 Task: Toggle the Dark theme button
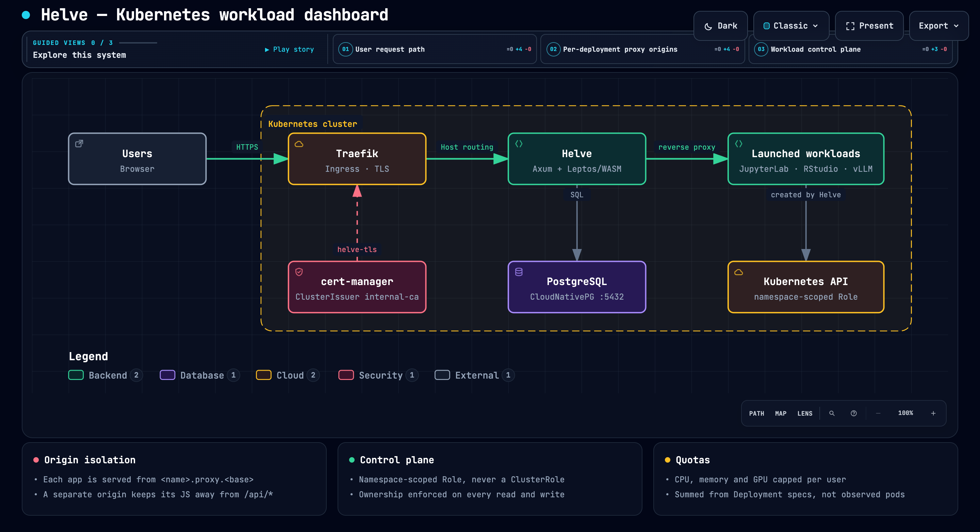tap(720, 26)
